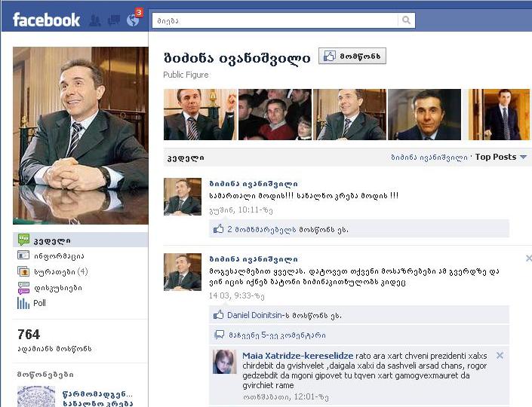Click second post timestamp 14.03, 9:33

pos(236,296)
